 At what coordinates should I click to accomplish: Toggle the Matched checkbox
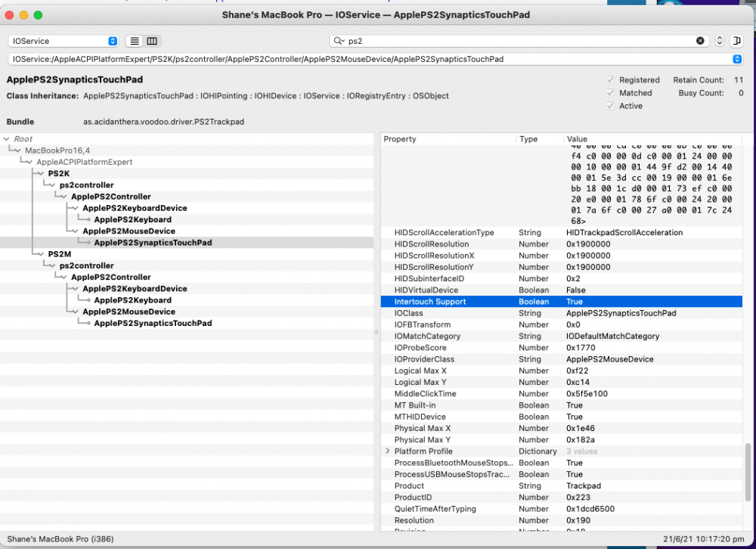click(610, 92)
